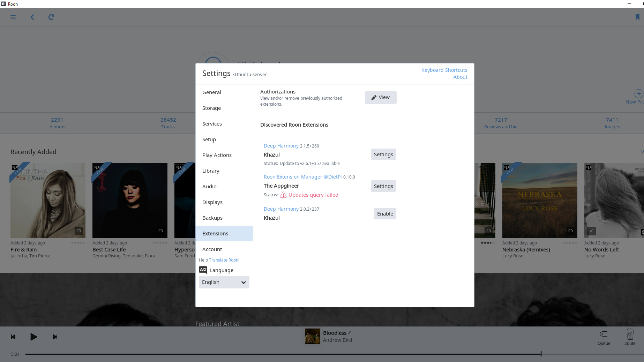This screenshot has height=362, width=644.
Task: Select Backups settings tab
Action: pyautogui.click(x=224, y=218)
